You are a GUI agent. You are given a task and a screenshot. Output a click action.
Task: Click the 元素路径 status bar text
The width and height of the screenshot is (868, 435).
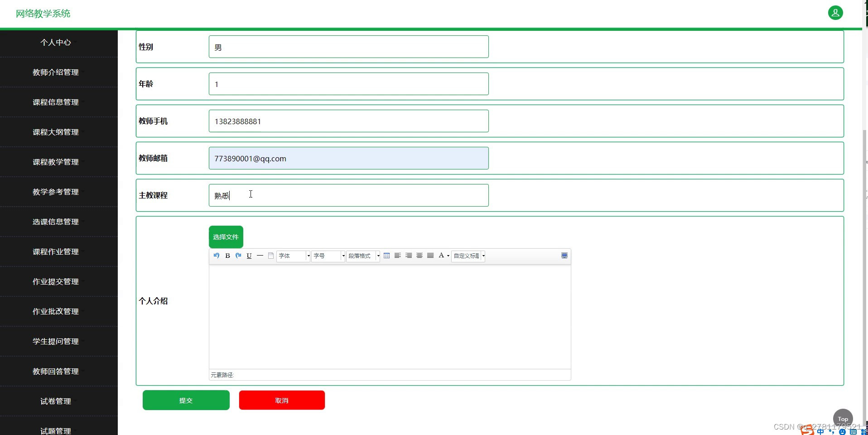[x=222, y=375]
